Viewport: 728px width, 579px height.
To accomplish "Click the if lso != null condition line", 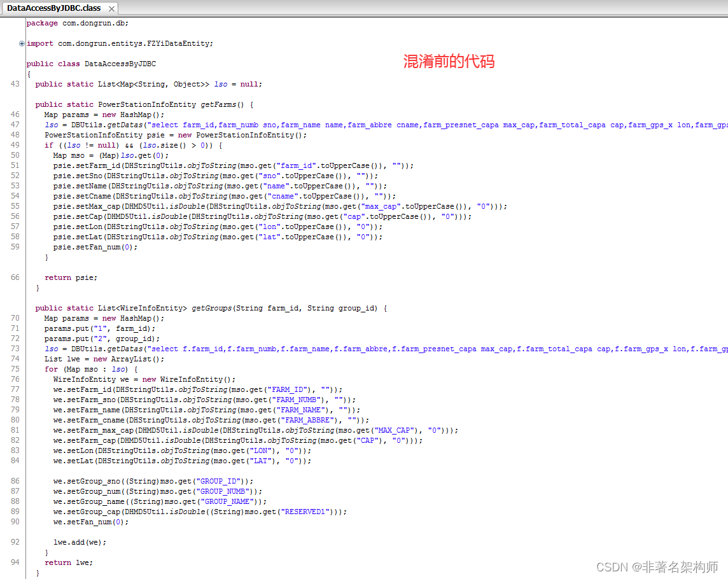I will [x=133, y=145].
